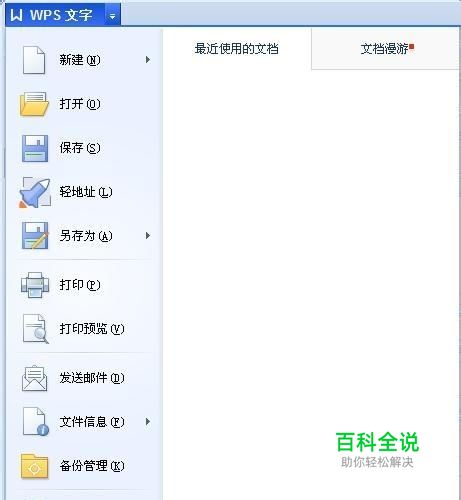Click the blank document icon for 新建

point(34,60)
